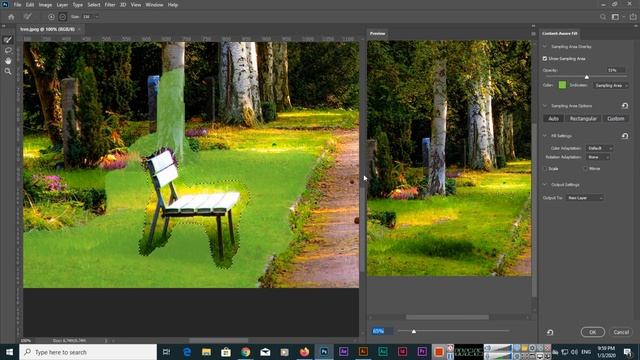Open Chrome from the taskbar
Viewport: 640px width, 360px height.
pos(245,352)
